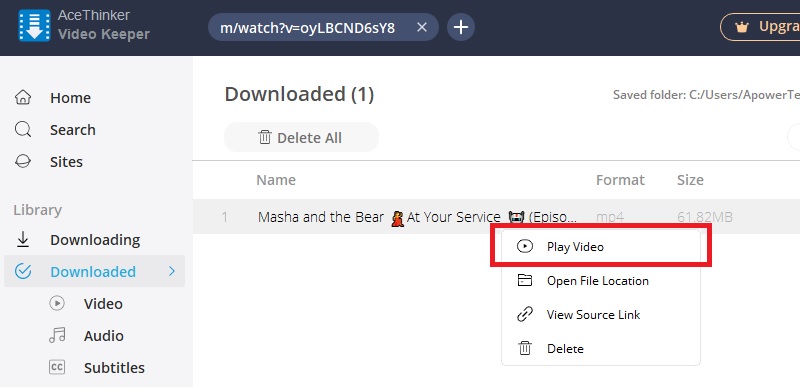Image resolution: width=800 pixels, height=387 pixels.
Task: Click the Downloading arrow icon
Action: [x=23, y=240]
